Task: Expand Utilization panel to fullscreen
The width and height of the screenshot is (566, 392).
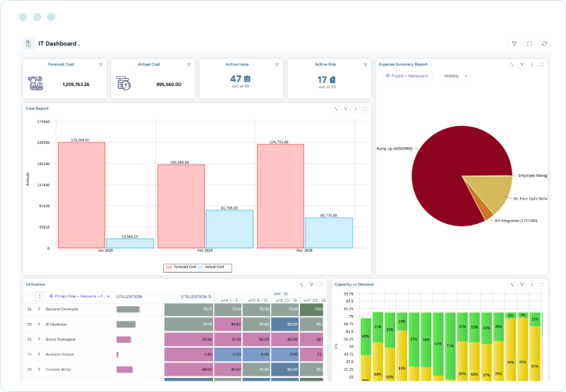Action: click(321, 285)
